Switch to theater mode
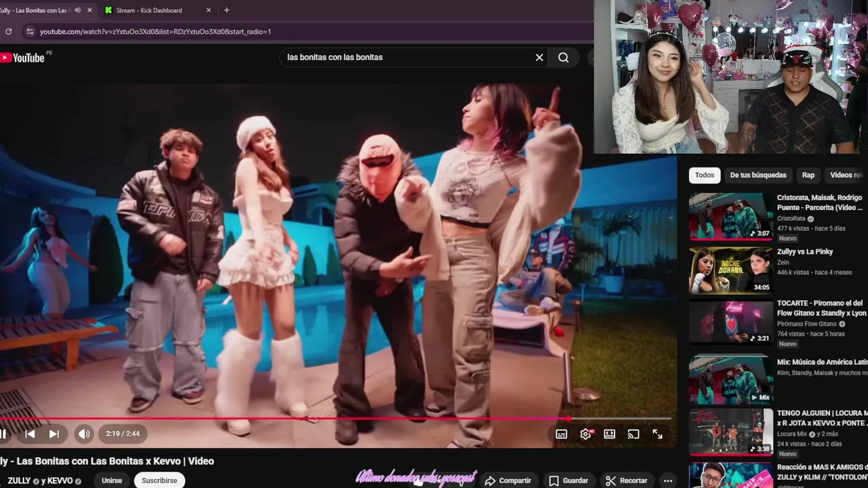The width and height of the screenshot is (868, 488). 610,434
